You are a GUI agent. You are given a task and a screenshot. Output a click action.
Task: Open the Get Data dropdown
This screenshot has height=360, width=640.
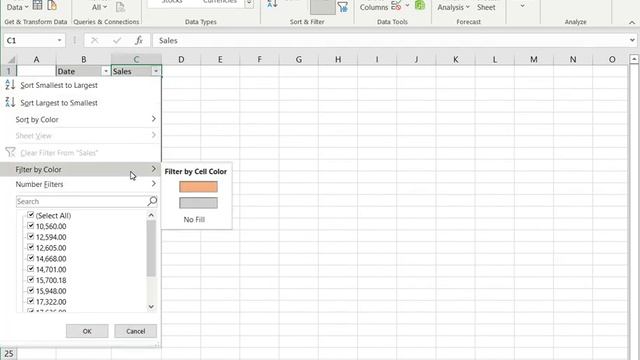pyautogui.click(x=18, y=7)
